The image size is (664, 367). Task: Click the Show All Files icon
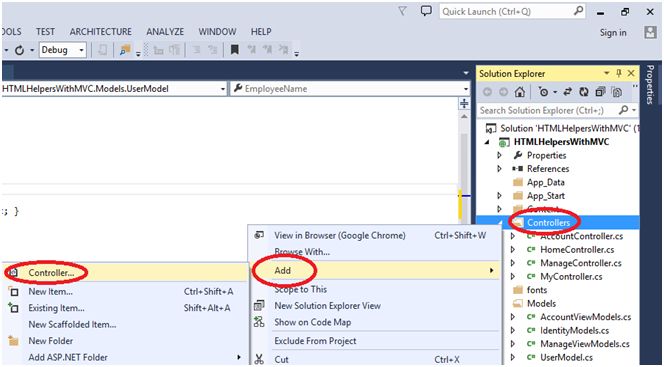coord(617,92)
